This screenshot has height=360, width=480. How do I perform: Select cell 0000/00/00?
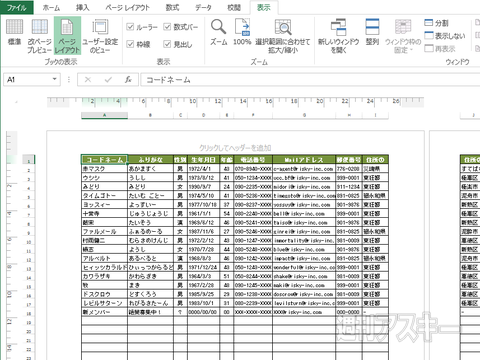point(203,312)
